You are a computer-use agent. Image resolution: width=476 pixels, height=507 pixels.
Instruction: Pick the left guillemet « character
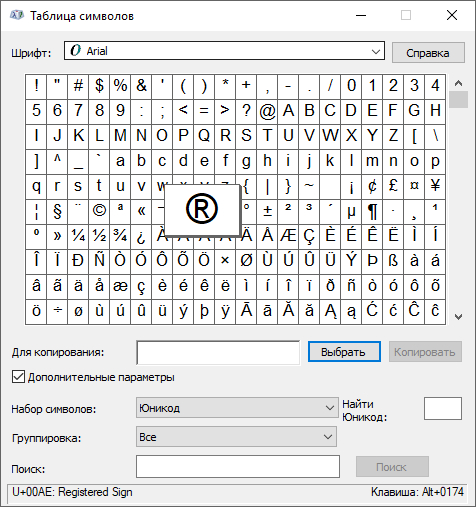pyautogui.click(x=141, y=212)
